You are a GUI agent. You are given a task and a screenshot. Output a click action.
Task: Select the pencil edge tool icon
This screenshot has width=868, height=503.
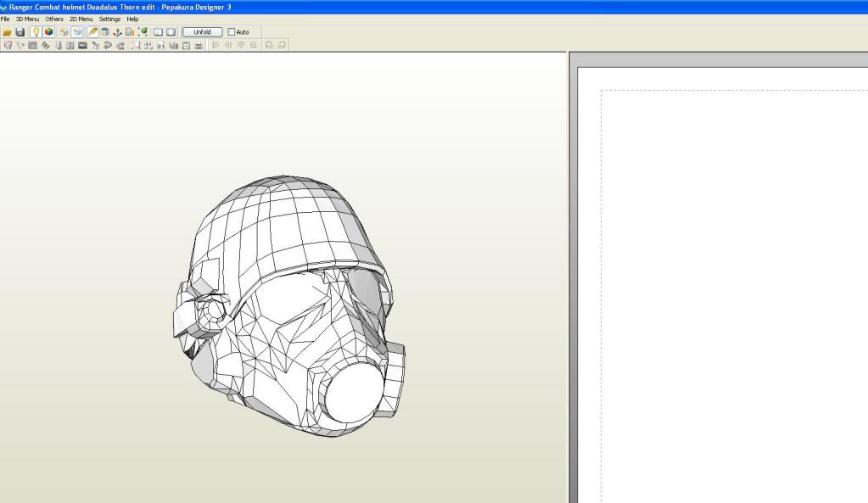(92, 32)
